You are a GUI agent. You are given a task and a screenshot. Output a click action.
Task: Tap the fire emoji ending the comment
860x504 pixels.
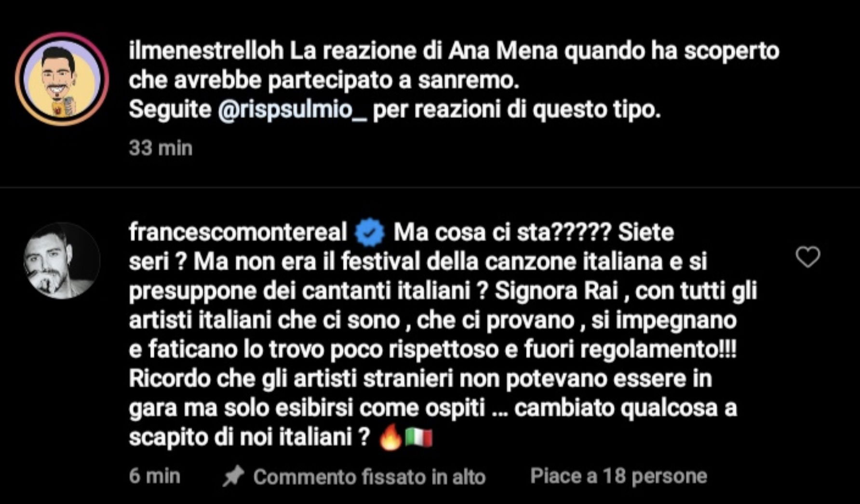[x=390, y=437]
